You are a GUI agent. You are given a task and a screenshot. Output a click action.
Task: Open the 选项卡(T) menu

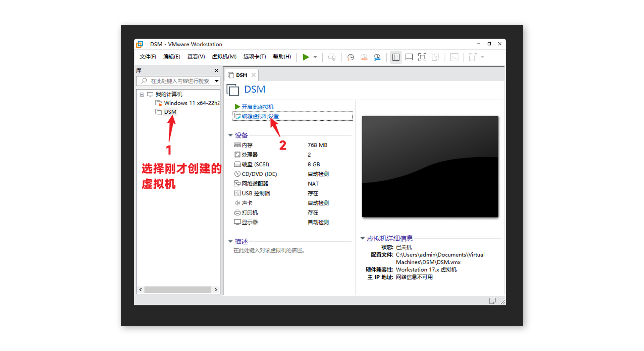(x=255, y=57)
